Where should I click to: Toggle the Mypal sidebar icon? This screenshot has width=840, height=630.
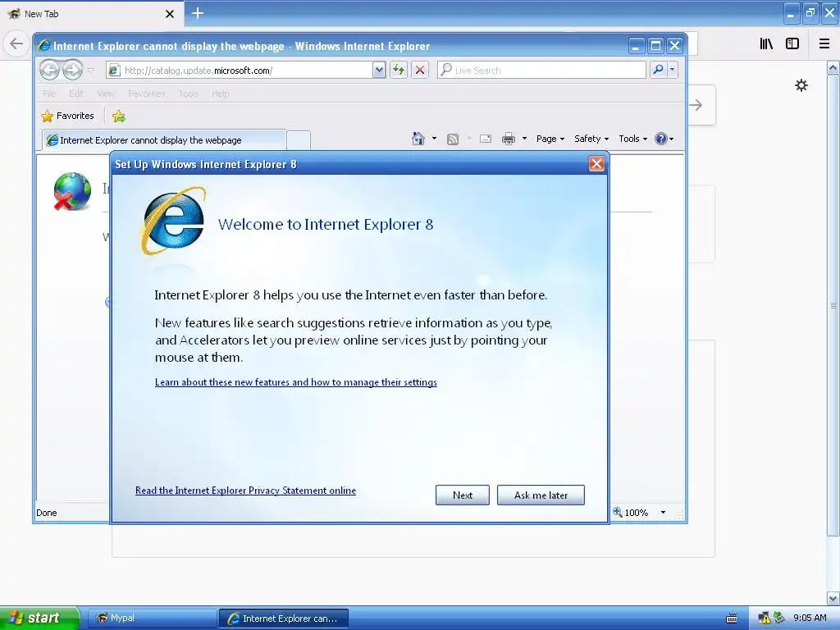[x=792, y=44]
